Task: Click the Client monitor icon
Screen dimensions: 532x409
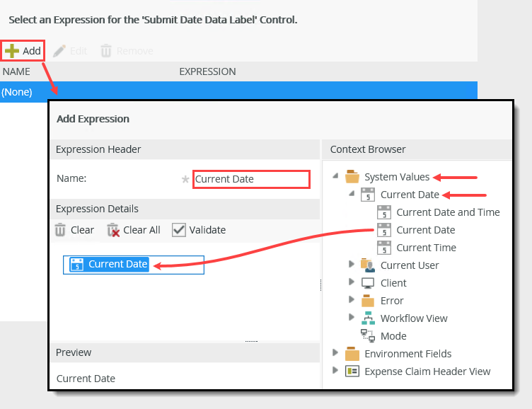Action: [368, 283]
